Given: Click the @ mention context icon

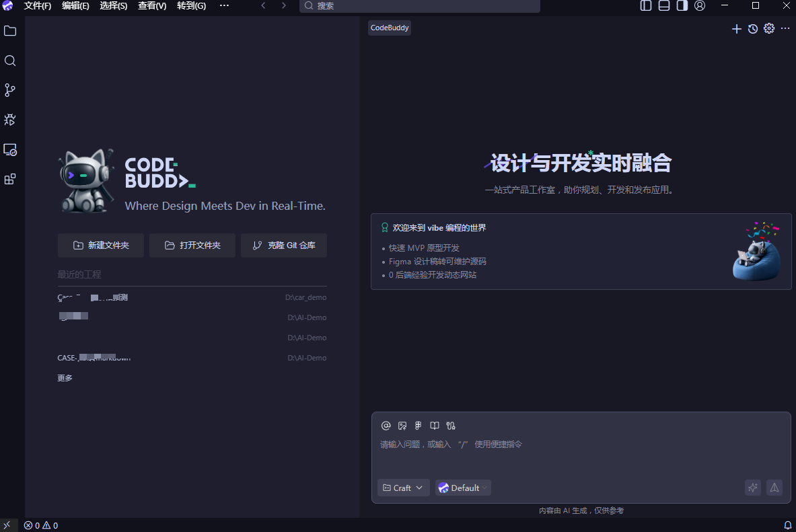Looking at the screenshot, I should [386, 425].
